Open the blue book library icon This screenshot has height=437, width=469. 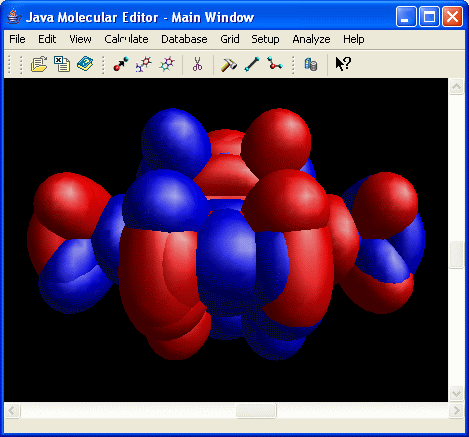(85, 64)
